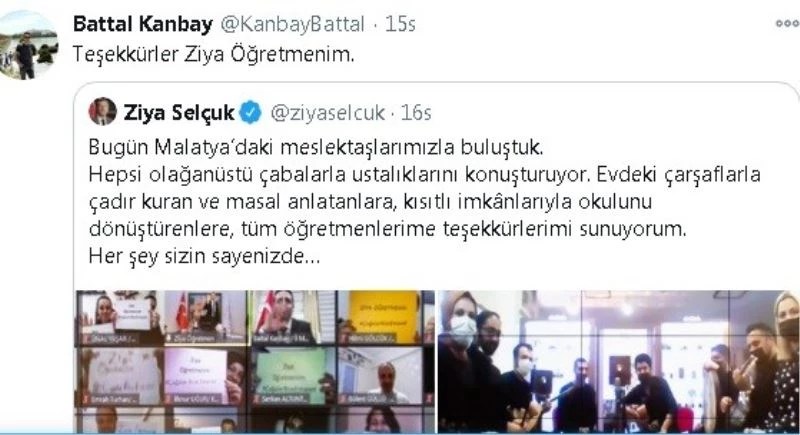Open Battal Kanbay's profile name link
This screenshot has width=800, height=435.
[x=143, y=24]
